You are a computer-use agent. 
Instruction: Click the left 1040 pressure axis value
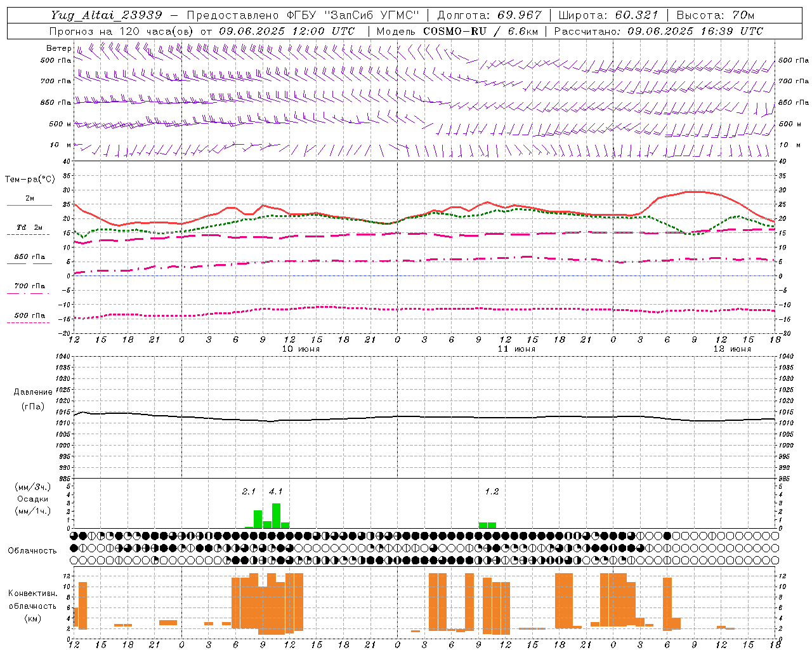point(62,356)
